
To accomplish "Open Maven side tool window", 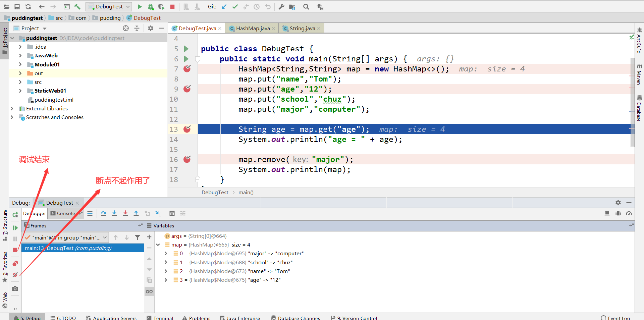I will (639, 74).
